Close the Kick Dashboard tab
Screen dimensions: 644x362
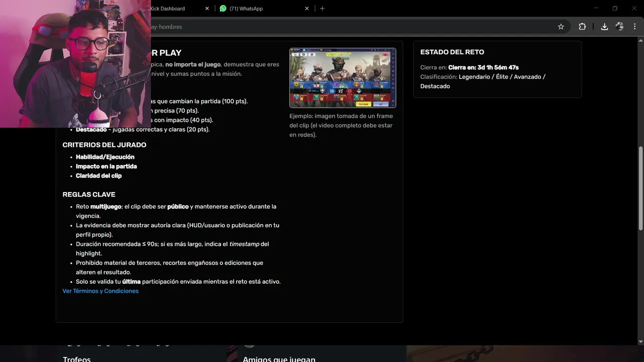[207, 9]
